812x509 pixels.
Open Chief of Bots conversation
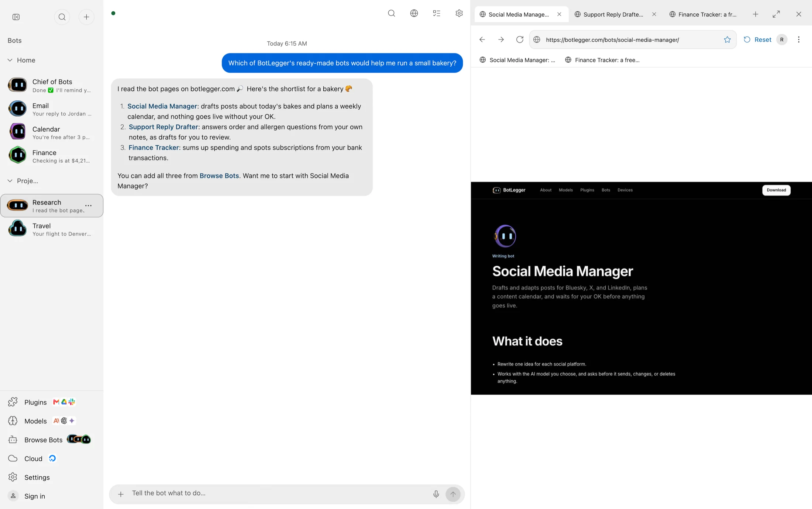click(x=52, y=85)
